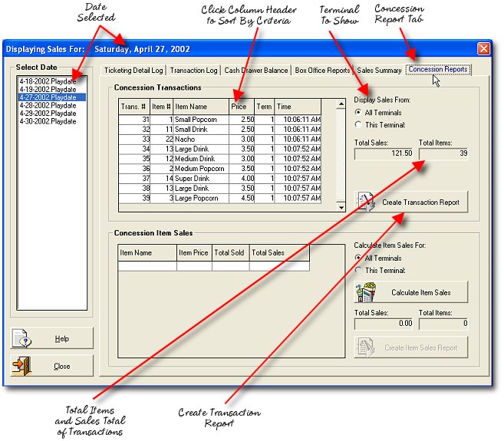This screenshot has width=504, height=441.
Task: Select All Terminals under Display Sales From
Action: tap(358, 113)
